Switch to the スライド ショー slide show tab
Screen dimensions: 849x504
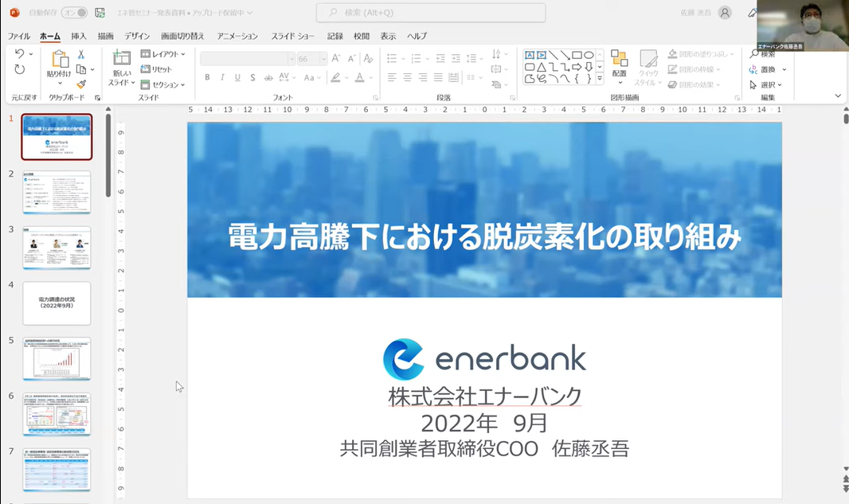coord(293,37)
